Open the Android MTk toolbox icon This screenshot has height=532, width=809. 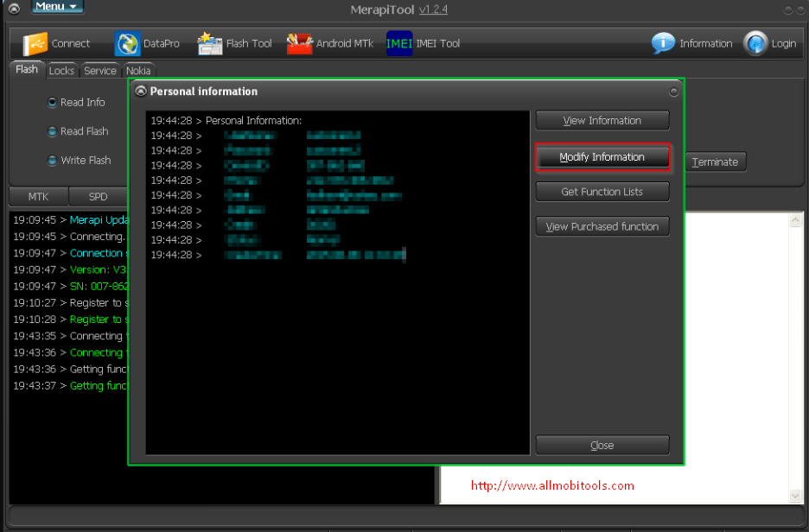click(299, 44)
